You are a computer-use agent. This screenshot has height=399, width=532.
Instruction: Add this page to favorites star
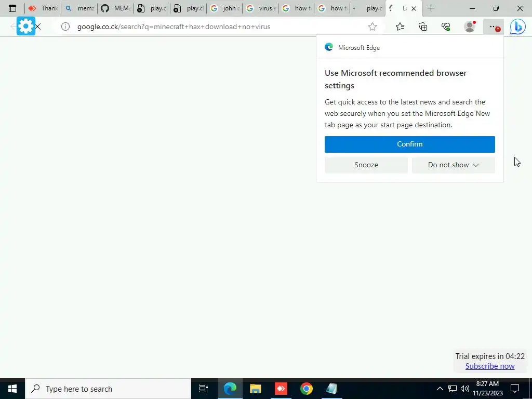(x=373, y=26)
